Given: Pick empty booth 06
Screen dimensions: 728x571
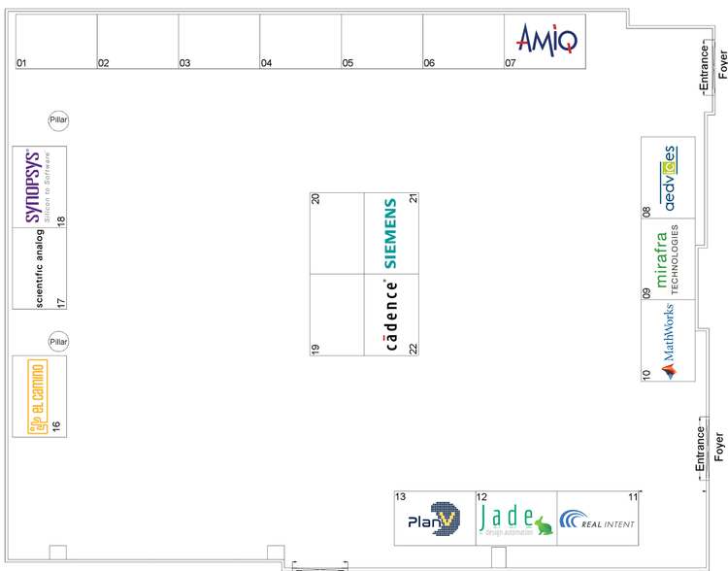Looking at the screenshot, I should (464, 42).
